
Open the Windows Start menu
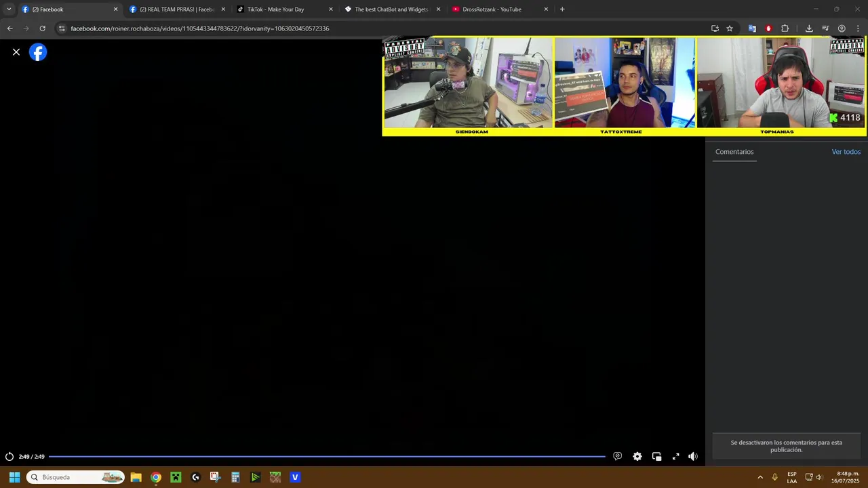[14, 477]
